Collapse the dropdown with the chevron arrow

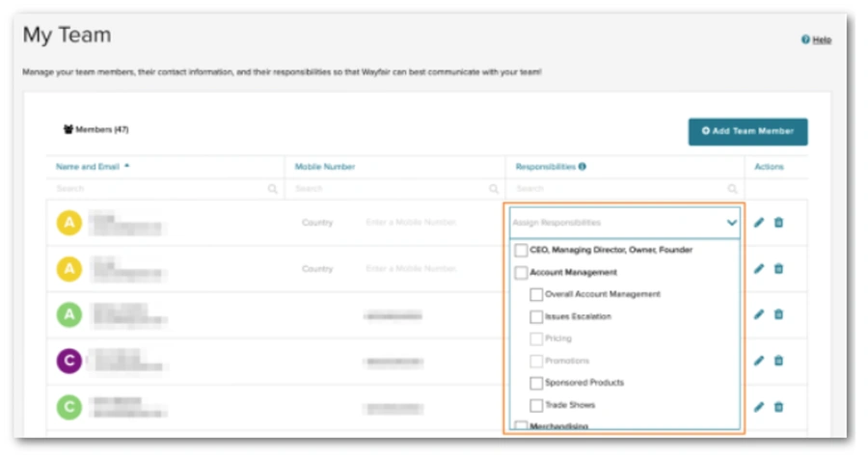click(731, 223)
